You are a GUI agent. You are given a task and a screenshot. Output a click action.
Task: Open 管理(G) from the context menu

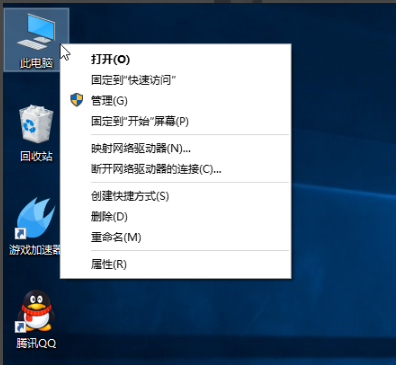click(175, 101)
